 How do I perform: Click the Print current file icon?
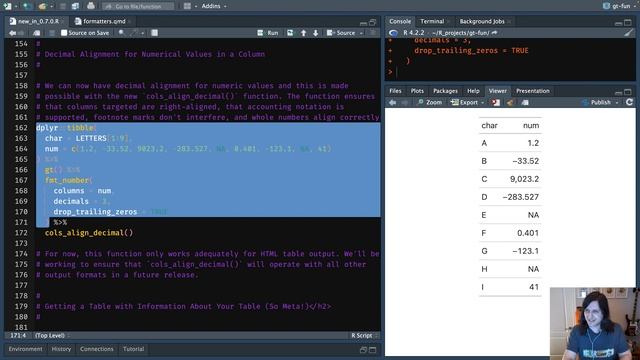click(91, 6)
